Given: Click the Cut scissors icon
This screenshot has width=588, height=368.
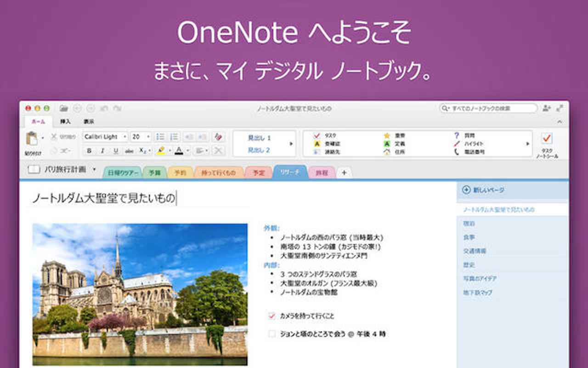Looking at the screenshot, I should (54, 137).
